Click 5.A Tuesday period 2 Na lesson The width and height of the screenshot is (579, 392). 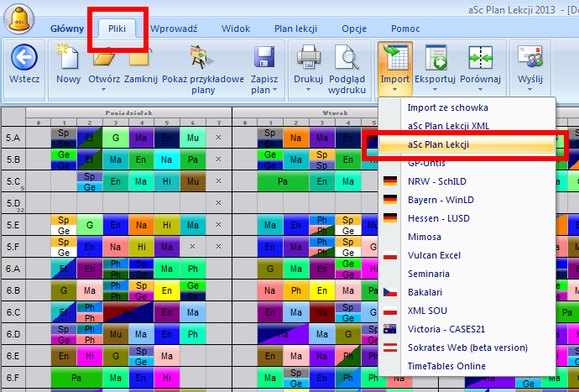pos(295,138)
